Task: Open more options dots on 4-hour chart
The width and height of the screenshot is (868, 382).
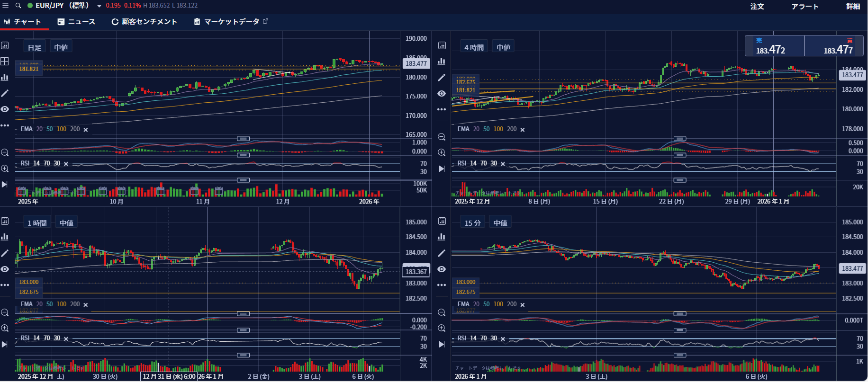Action: coord(442,109)
